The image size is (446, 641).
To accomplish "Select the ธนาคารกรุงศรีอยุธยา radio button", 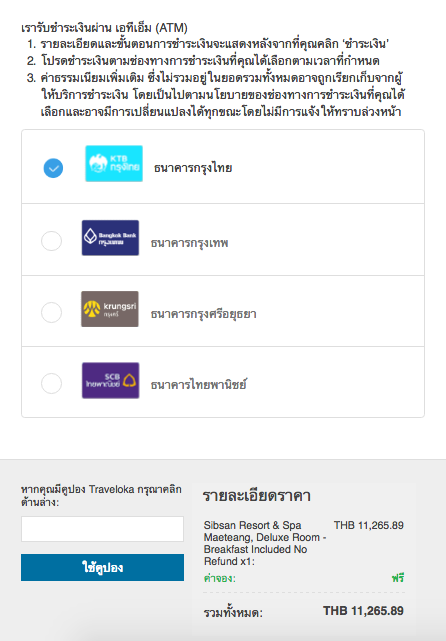I will 52,312.
